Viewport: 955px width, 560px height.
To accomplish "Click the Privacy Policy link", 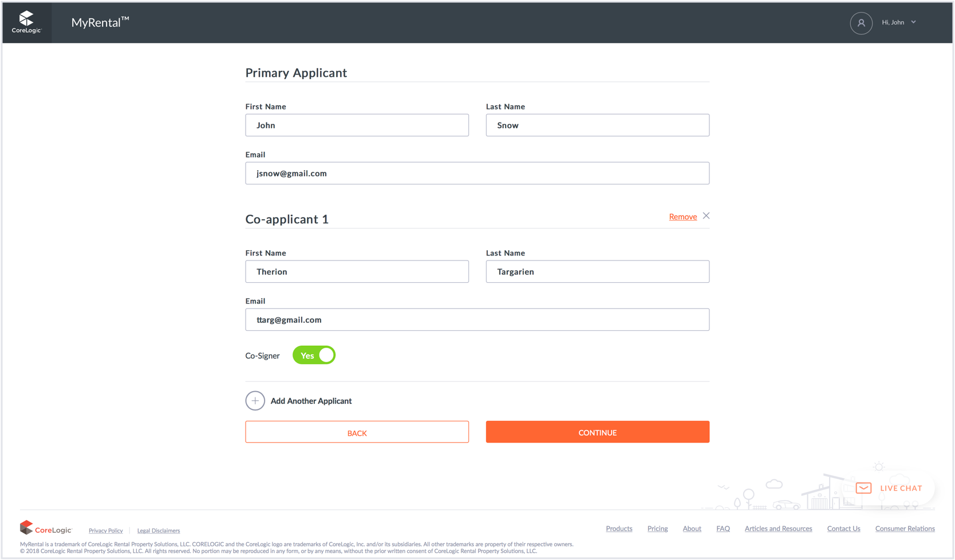I will 105,531.
